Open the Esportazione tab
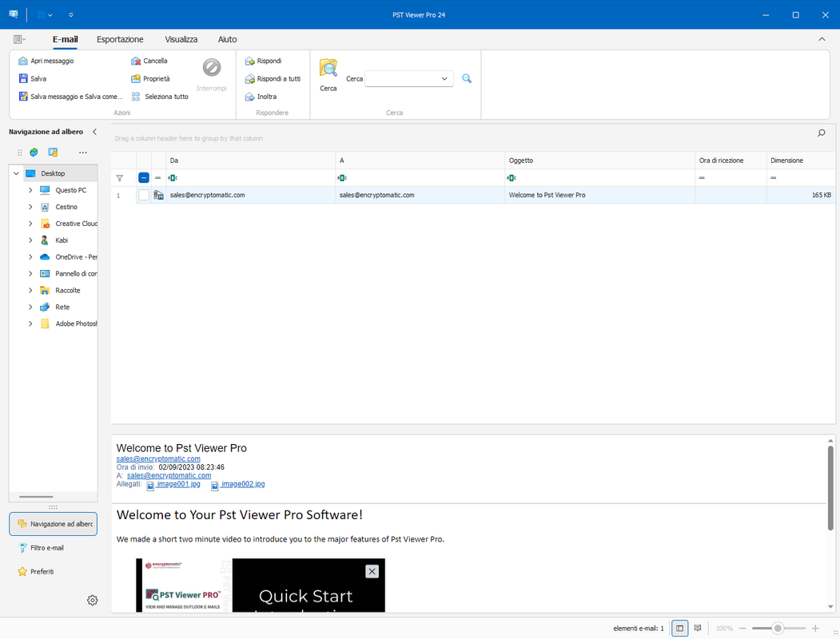 120,39
